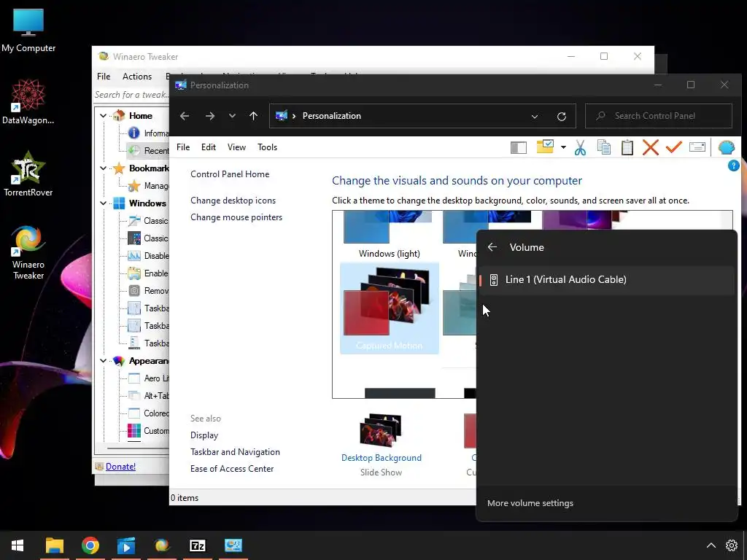Open TorrentRover desktop shortcut
This screenshot has width=747, height=560.
28,174
